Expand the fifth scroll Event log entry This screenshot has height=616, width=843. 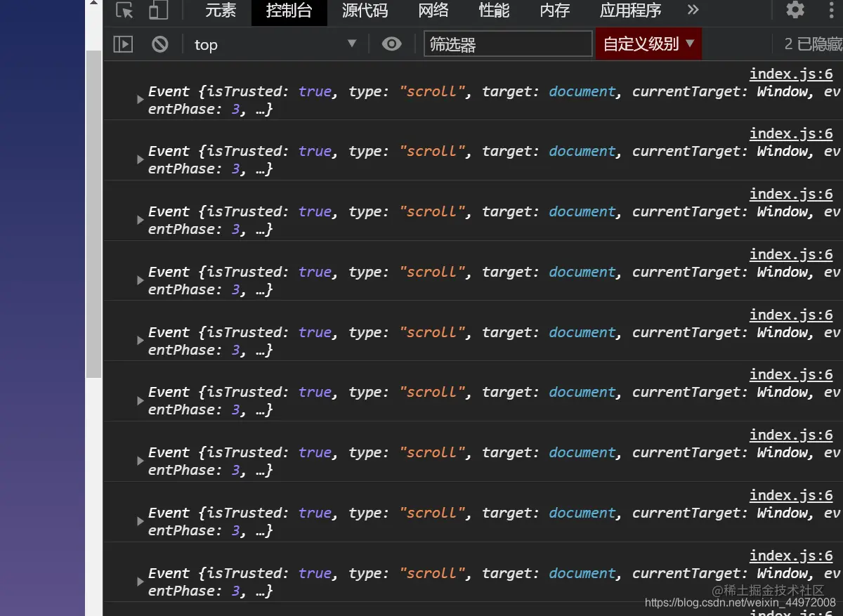pos(140,341)
